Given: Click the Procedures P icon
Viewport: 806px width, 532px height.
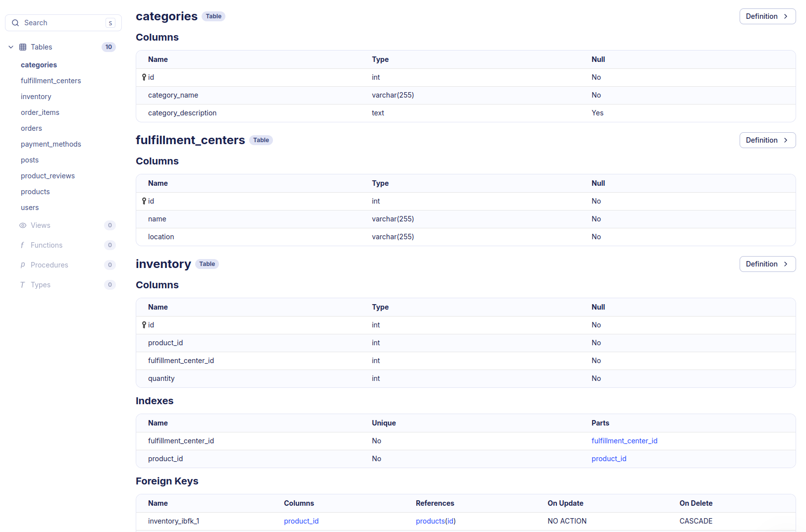Looking at the screenshot, I should point(22,265).
